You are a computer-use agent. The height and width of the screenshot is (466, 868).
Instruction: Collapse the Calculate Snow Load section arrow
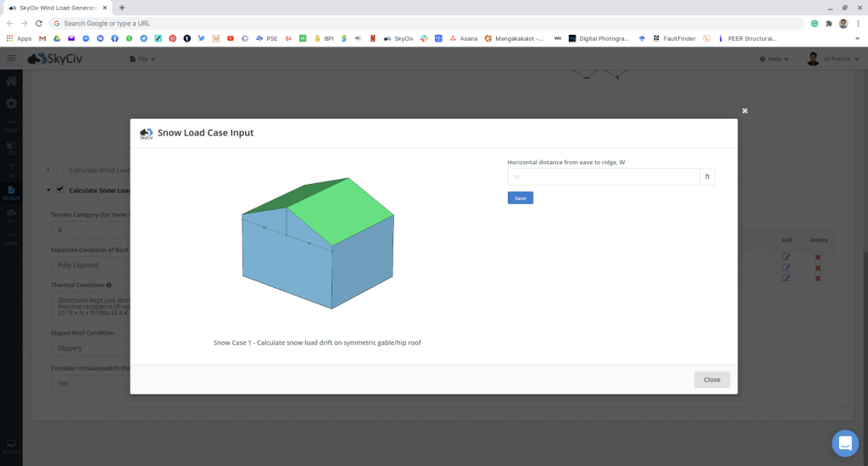[48, 190]
